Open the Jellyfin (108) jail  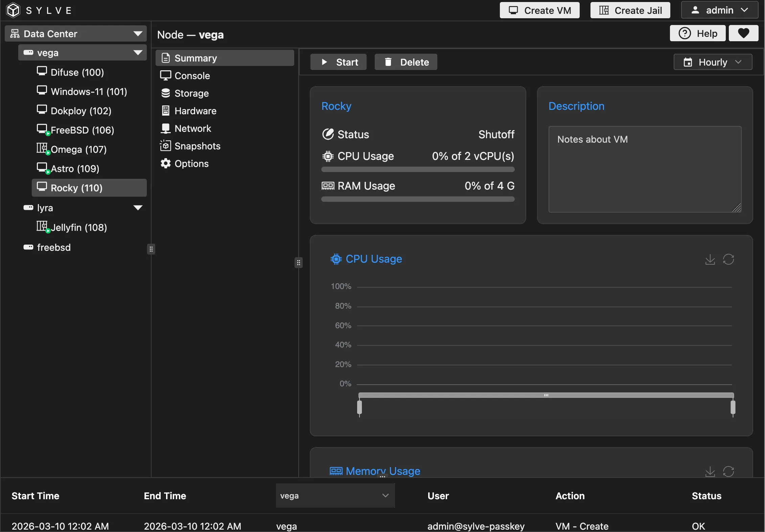78,227
